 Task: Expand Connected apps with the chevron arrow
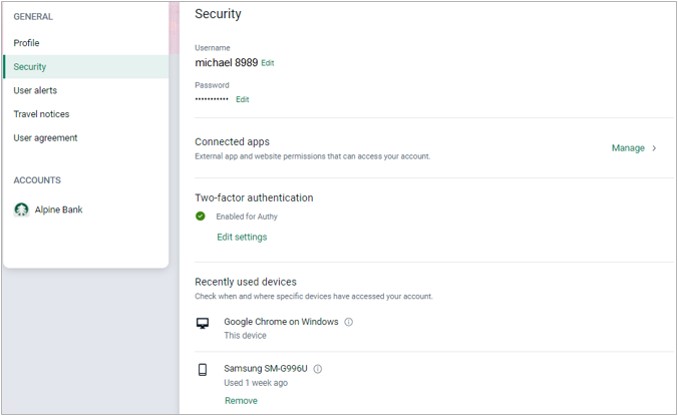click(654, 148)
